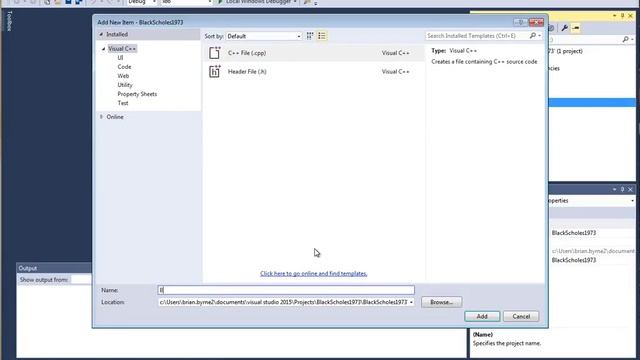640x360 pixels.
Task: Click the user documents path value in Properties
Action: (x=593, y=251)
